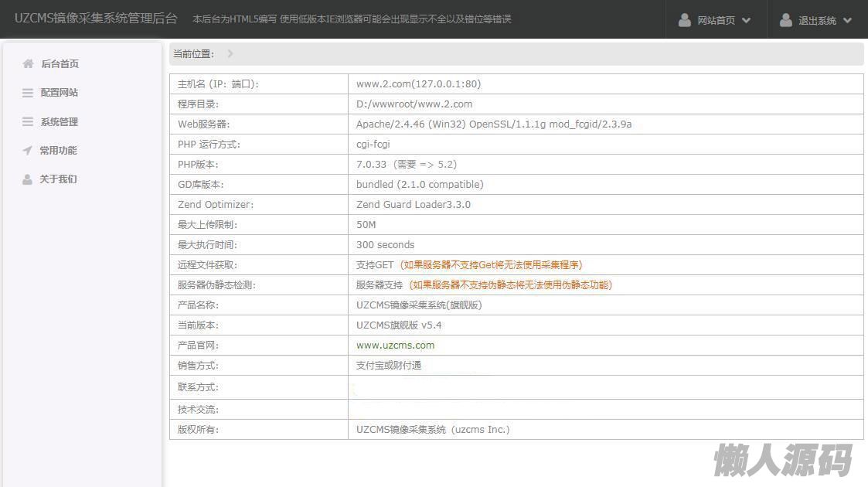Click the person icon beside 关于我们
The height and width of the screenshot is (487, 868).
click(x=28, y=179)
